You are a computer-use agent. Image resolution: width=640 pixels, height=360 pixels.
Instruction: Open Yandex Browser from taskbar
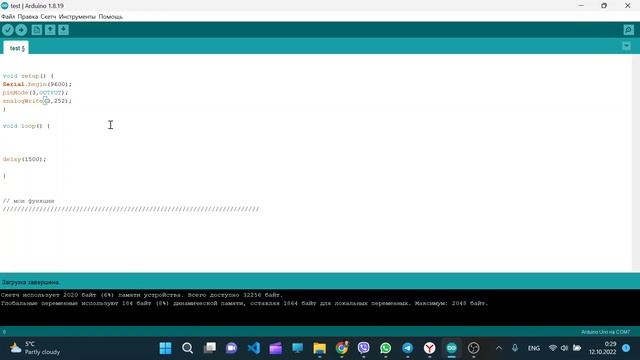coord(429,348)
